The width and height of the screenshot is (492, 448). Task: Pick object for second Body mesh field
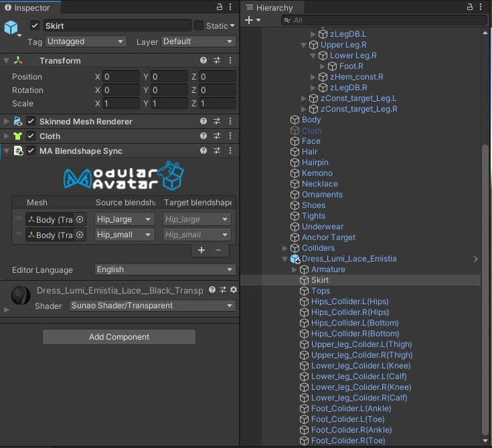[x=80, y=235]
